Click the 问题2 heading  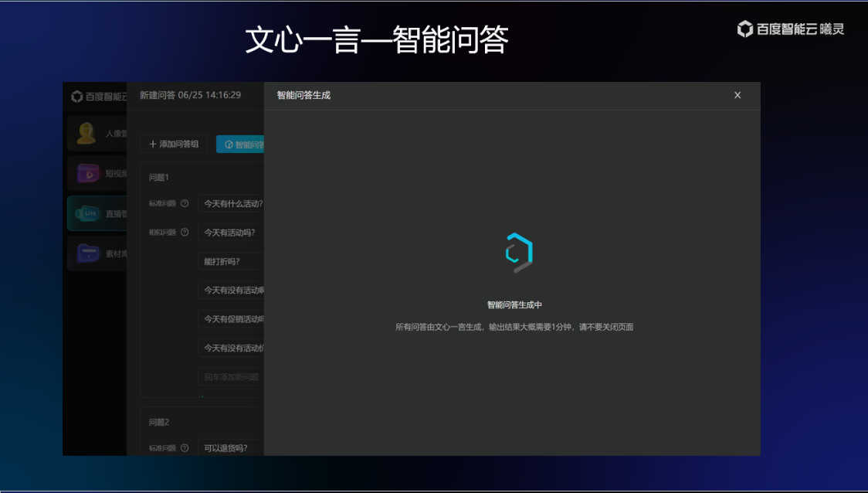point(159,422)
